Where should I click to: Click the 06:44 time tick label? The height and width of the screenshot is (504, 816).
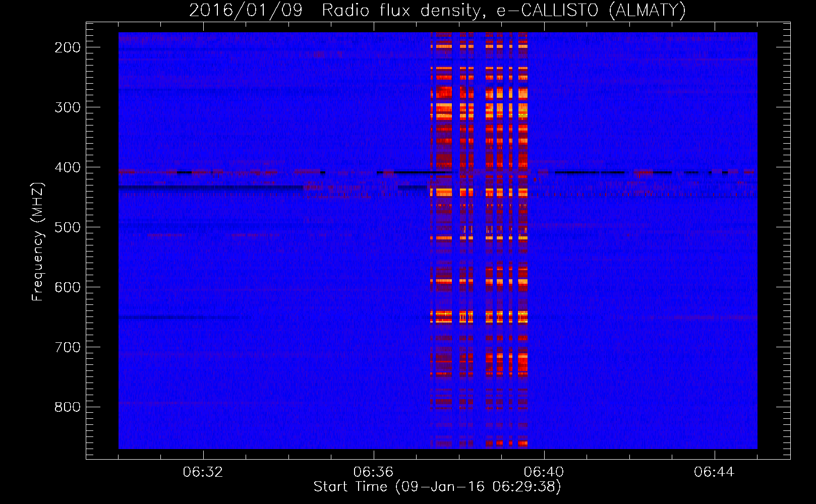(x=715, y=472)
